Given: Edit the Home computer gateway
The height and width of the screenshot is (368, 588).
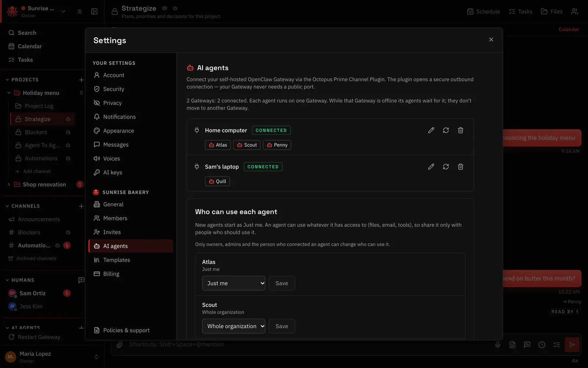Looking at the screenshot, I should [431, 130].
